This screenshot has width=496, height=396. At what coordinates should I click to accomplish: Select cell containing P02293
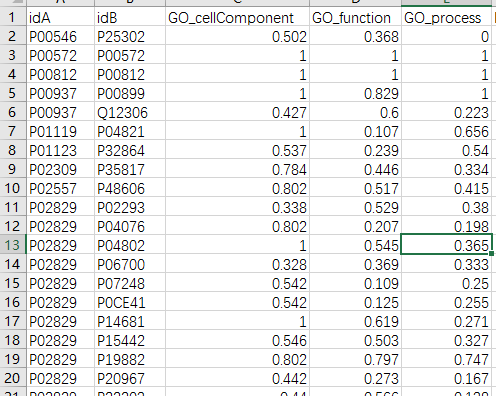click(130, 207)
